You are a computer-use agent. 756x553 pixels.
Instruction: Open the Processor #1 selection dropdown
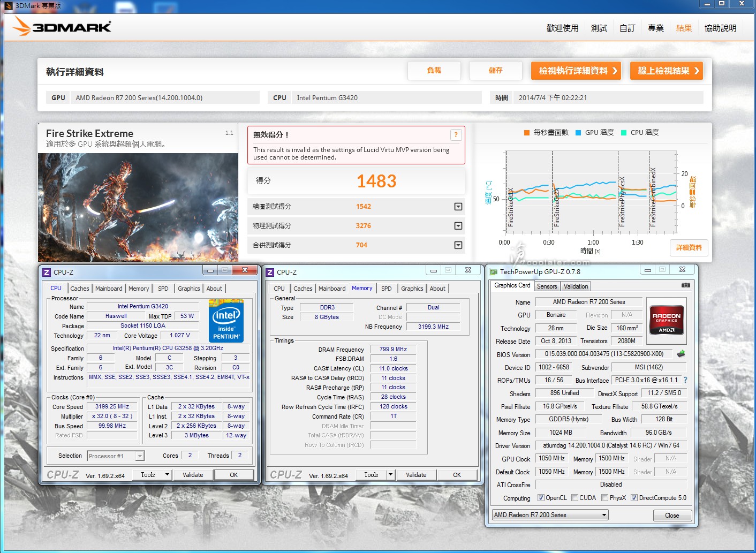tap(116, 456)
